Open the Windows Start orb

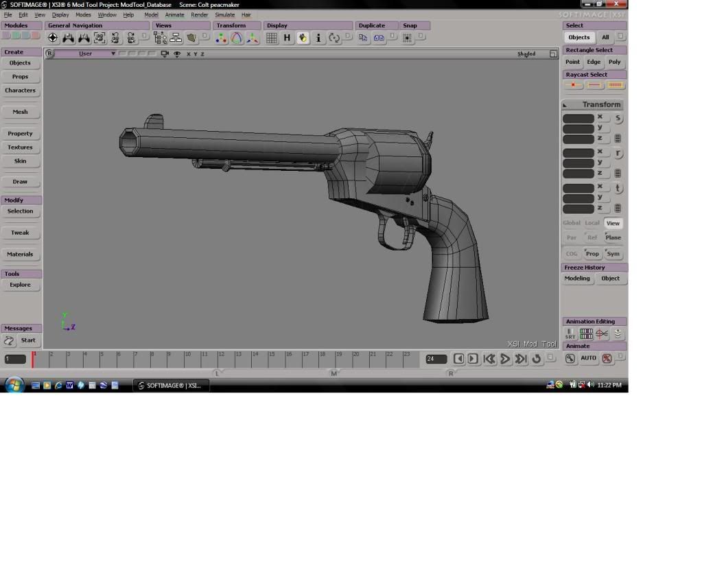click(x=14, y=385)
